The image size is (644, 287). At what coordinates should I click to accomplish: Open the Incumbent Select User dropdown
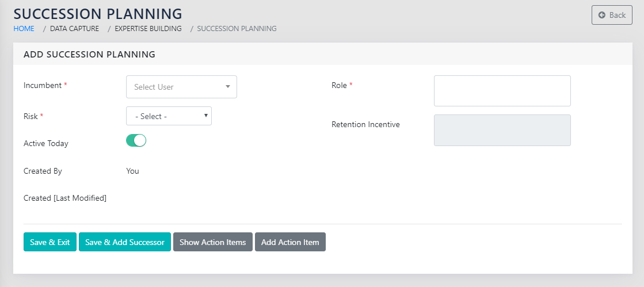[x=181, y=87]
